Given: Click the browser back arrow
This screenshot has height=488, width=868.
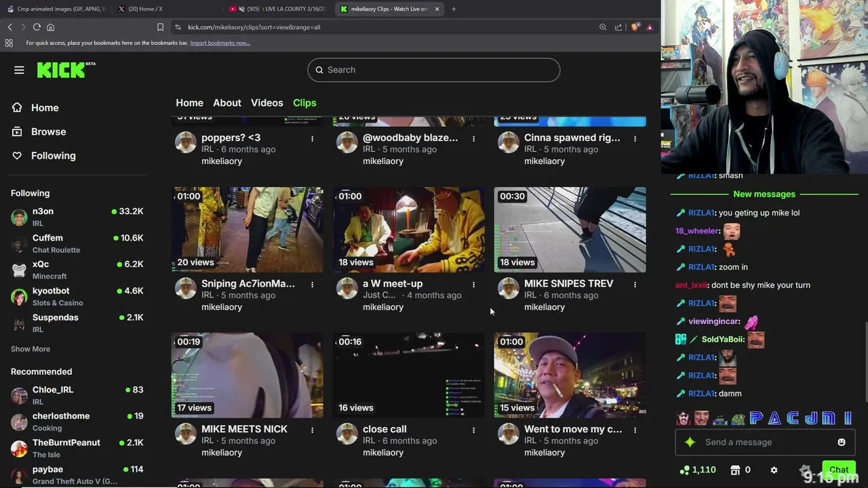Looking at the screenshot, I should coord(10,27).
